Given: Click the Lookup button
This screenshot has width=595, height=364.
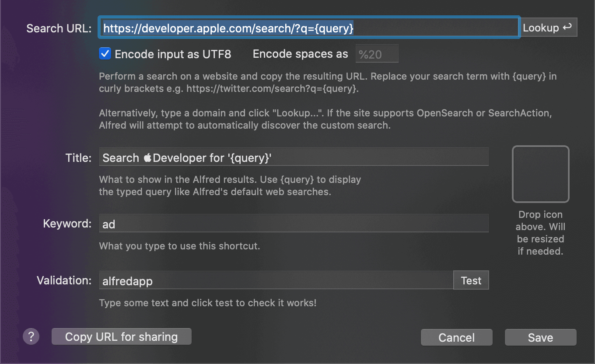Looking at the screenshot, I should pos(549,28).
